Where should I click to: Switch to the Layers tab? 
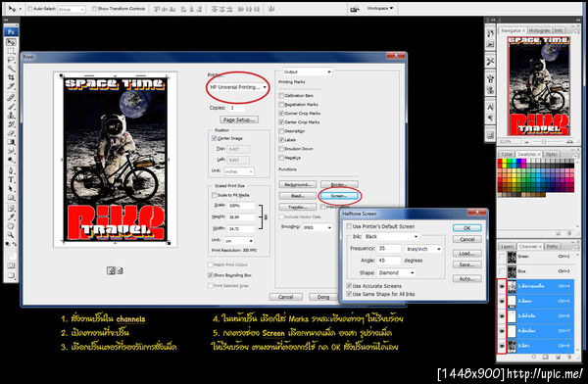click(508, 247)
